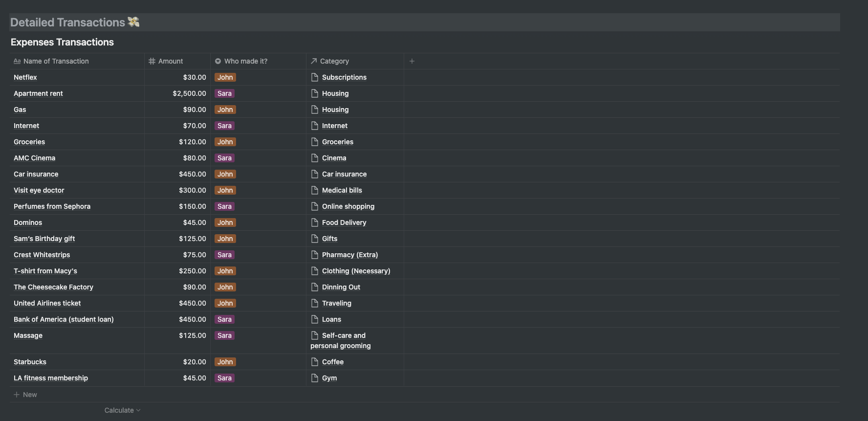This screenshot has height=421, width=868.
Task: Open the Amount column header options
Action: click(170, 61)
